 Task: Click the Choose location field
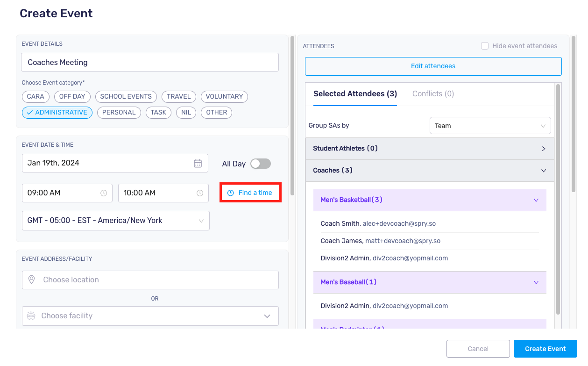click(x=150, y=280)
